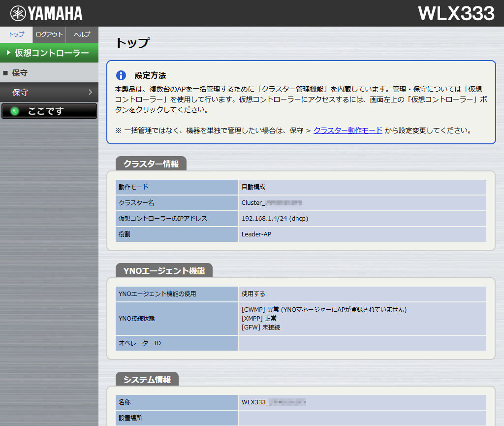Click the Cluster_ name value
504x426 pixels.
coord(272,202)
